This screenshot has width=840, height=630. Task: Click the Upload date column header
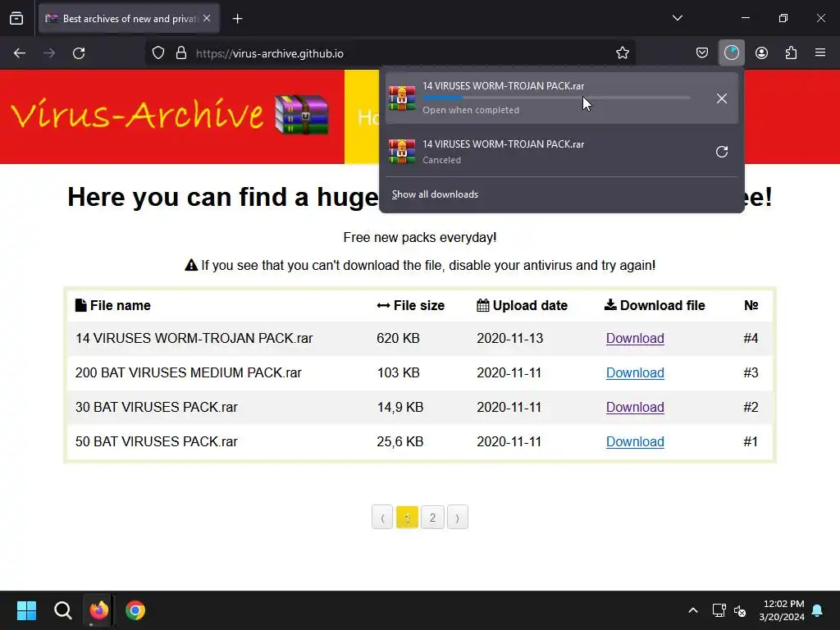tap(522, 305)
